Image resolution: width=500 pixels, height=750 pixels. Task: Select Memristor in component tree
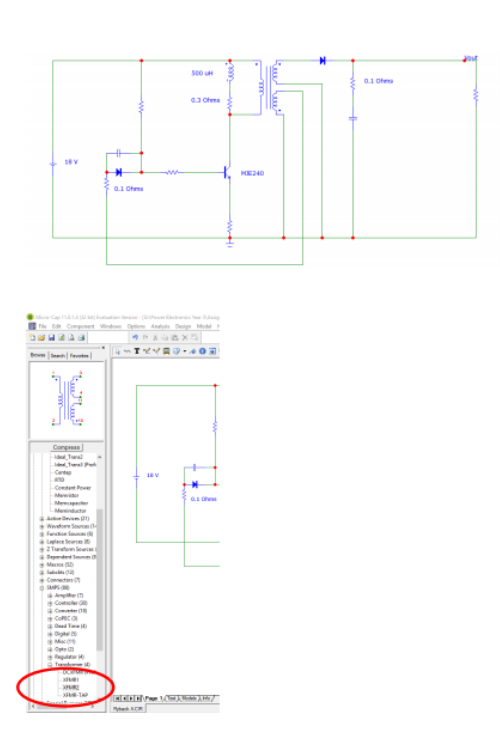coord(67,495)
